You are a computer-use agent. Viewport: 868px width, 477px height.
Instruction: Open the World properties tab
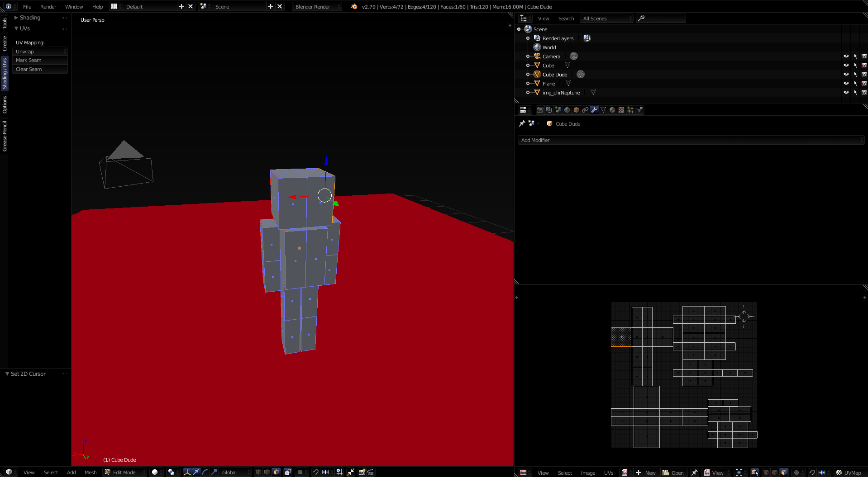point(567,110)
